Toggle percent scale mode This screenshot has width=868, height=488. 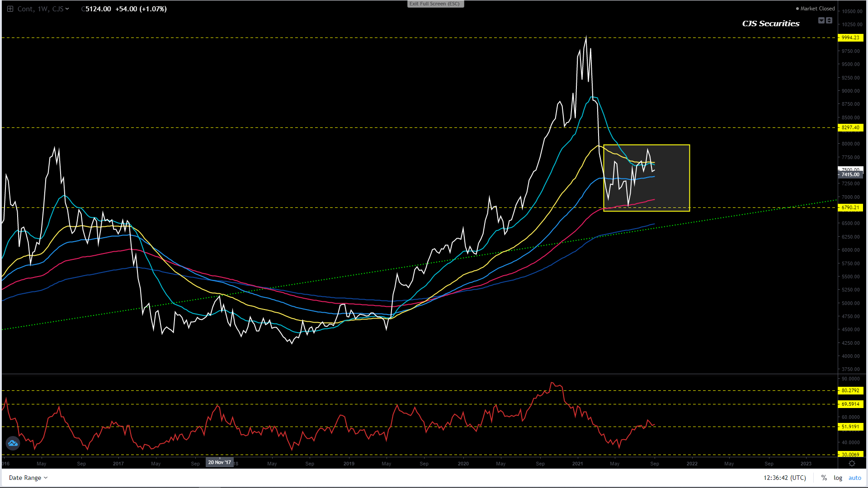[x=824, y=478]
